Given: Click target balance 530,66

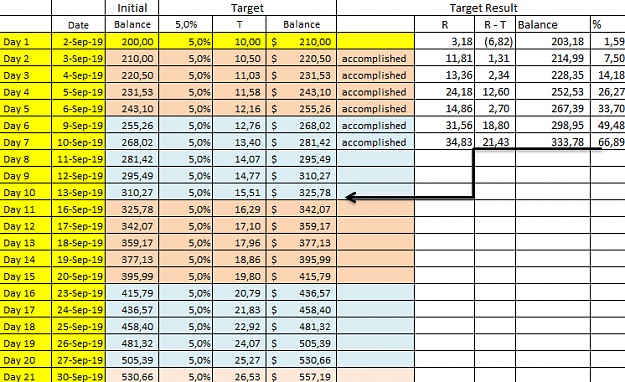Looking at the screenshot, I should tap(301, 360).
